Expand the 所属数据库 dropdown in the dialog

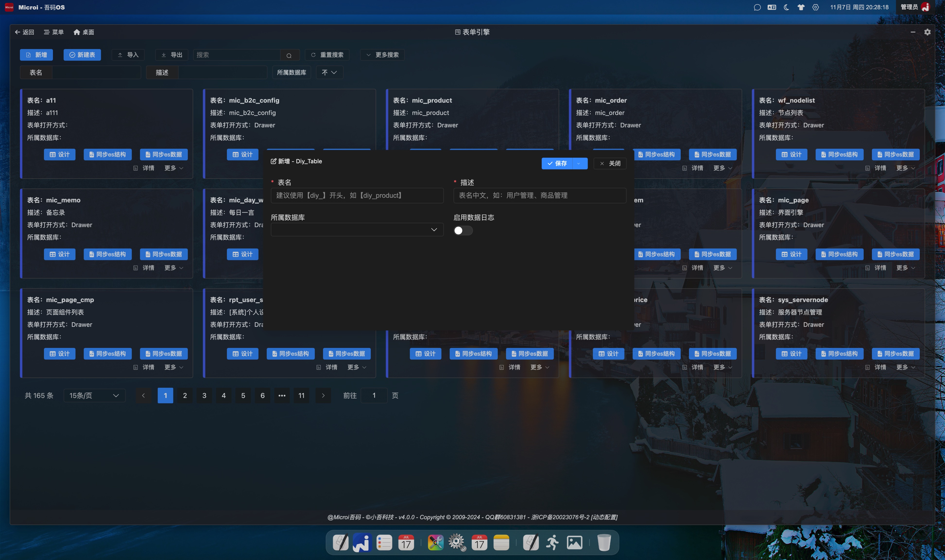coord(357,230)
